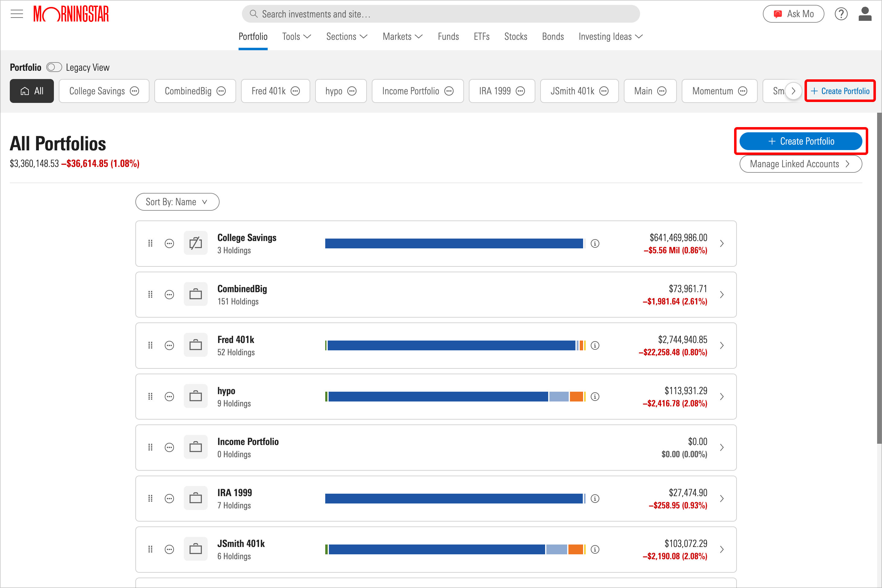This screenshot has width=882, height=588.
Task: Click Fred 401k allocation bar
Action: point(455,345)
